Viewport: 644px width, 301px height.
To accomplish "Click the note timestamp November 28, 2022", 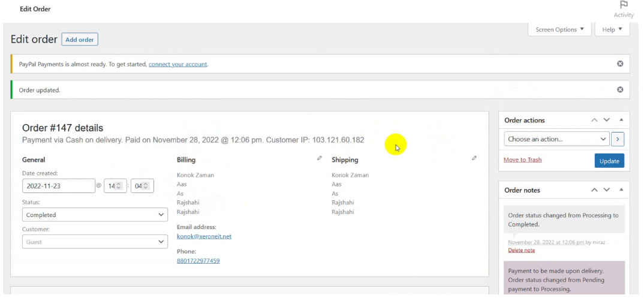I will click(x=546, y=242).
